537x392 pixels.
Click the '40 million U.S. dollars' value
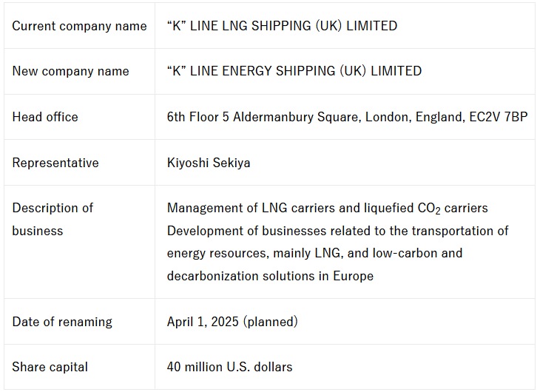(229, 367)
